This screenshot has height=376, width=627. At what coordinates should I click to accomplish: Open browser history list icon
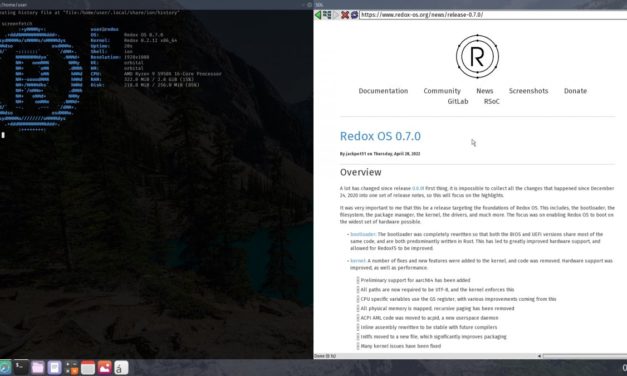[x=327, y=15]
